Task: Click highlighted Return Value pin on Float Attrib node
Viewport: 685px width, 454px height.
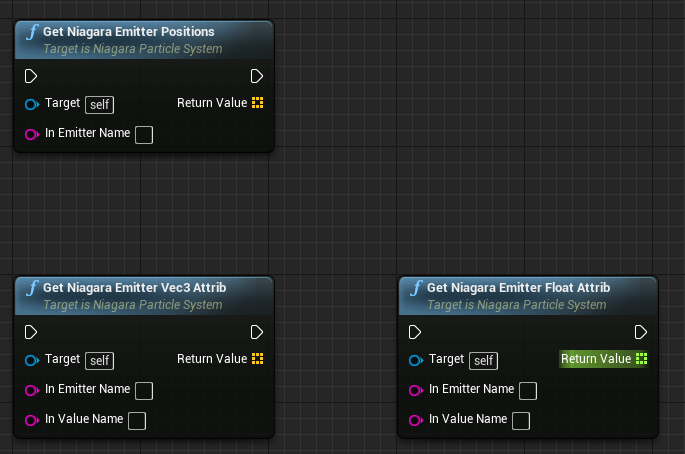Action: click(x=642, y=359)
